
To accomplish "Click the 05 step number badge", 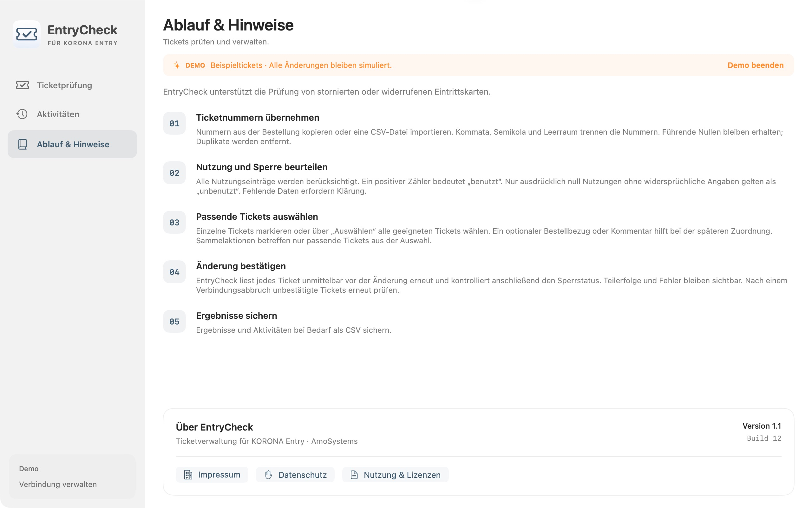I will (174, 322).
